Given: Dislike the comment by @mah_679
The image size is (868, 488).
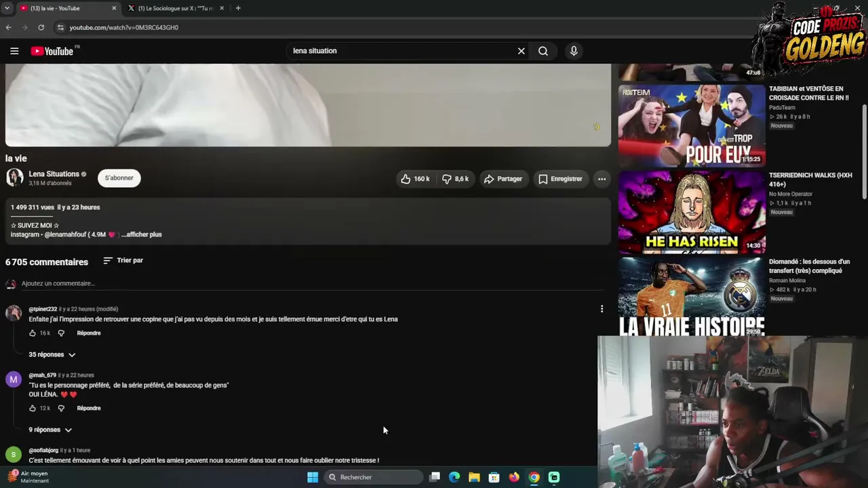Looking at the screenshot, I should point(61,408).
